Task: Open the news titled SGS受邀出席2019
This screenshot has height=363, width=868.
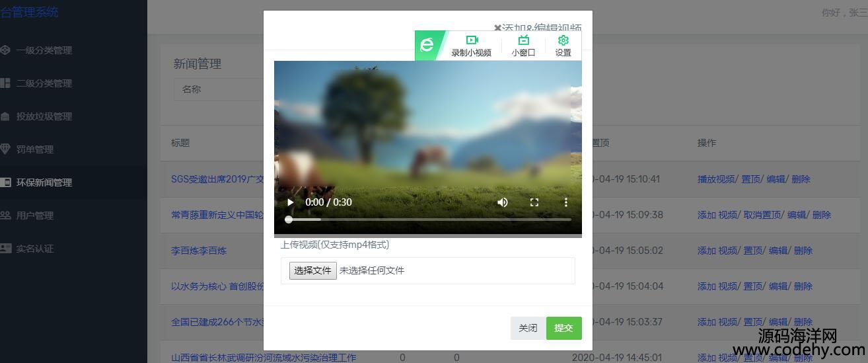Action: 217,179
